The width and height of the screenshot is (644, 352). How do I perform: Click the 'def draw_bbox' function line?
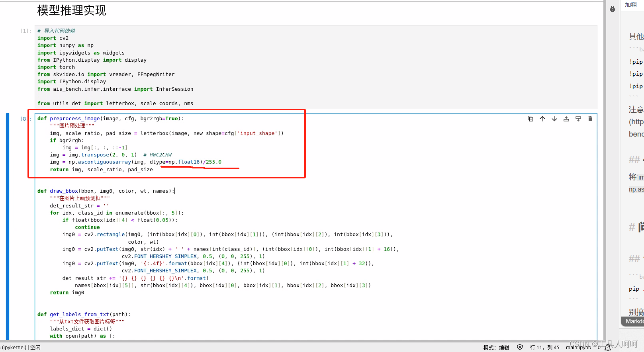pos(106,191)
